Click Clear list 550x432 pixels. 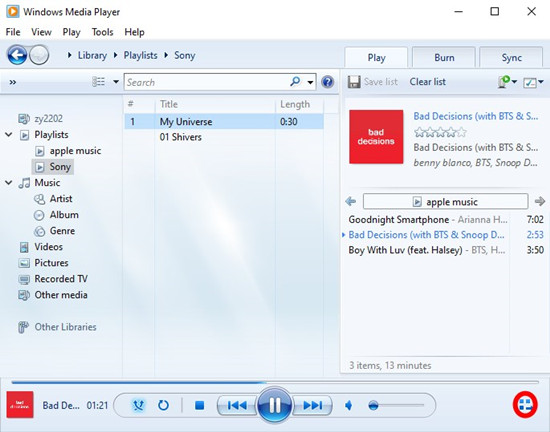click(x=428, y=82)
